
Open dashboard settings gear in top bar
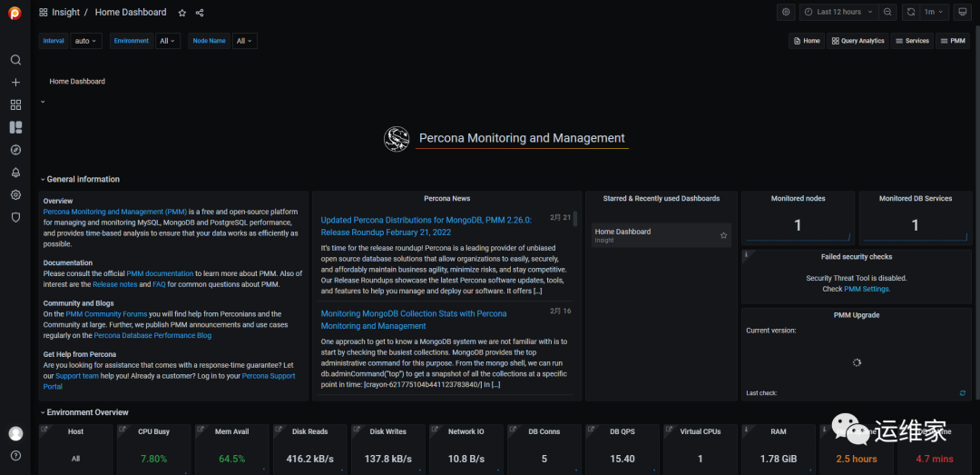point(786,12)
